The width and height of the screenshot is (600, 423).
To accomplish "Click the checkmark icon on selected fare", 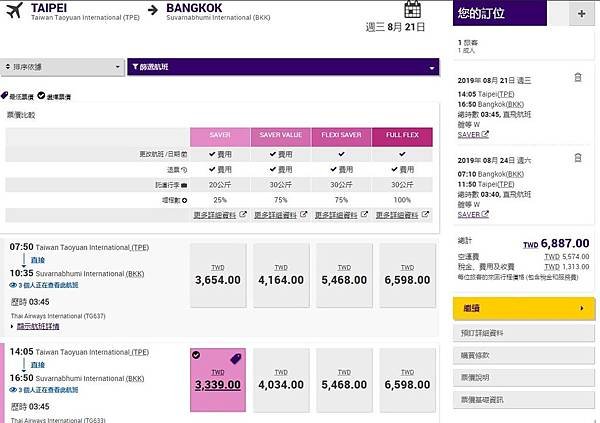I will click(196, 355).
